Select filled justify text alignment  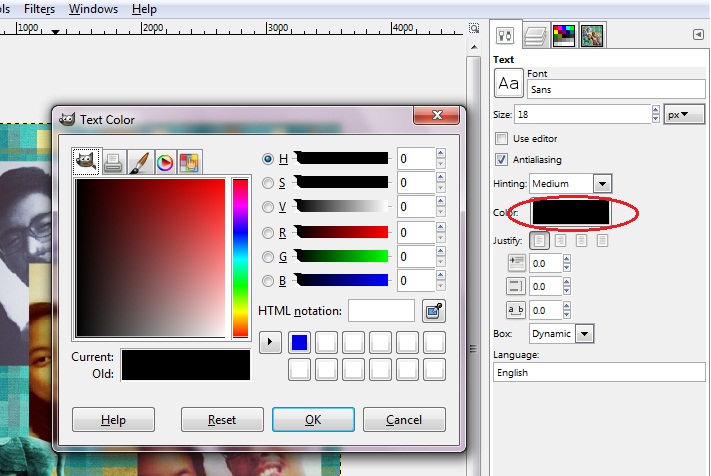(602, 240)
